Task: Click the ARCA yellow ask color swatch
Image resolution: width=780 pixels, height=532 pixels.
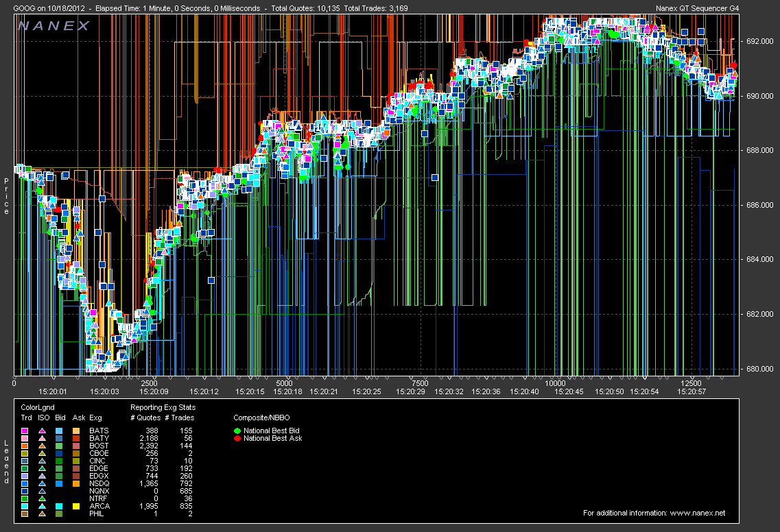Action: pyautogui.click(x=76, y=506)
